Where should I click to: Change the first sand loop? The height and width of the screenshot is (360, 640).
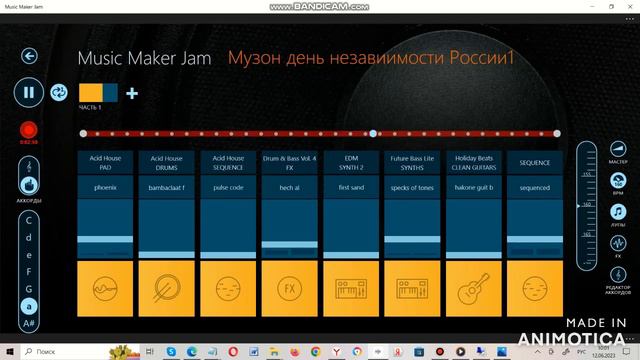pyautogui.click(x=351, y=187)
